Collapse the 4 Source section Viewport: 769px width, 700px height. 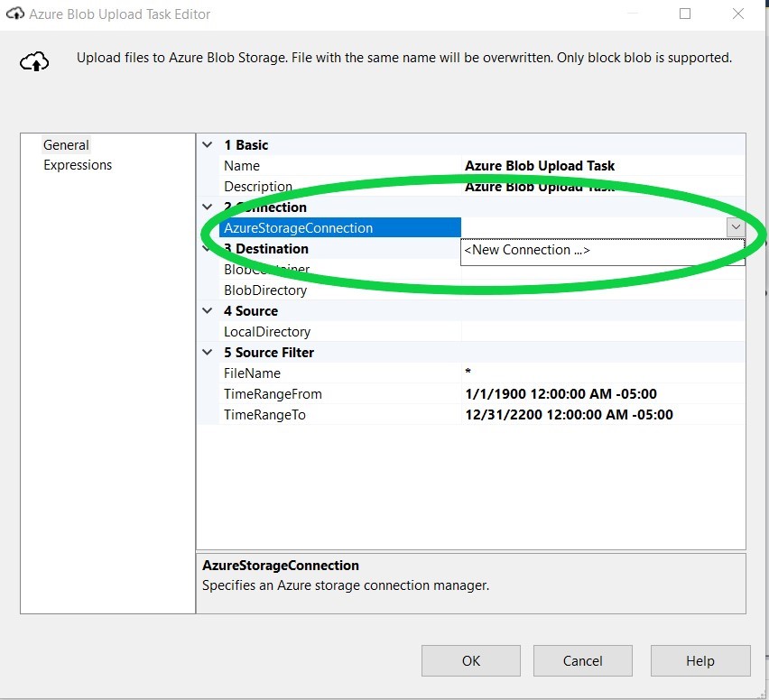(208, 311)
